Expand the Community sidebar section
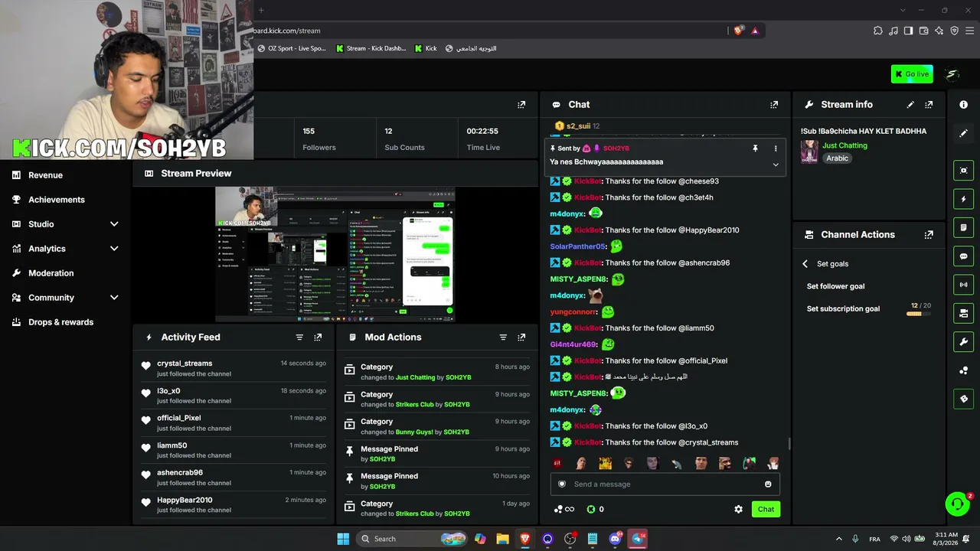The width and height of the screenshot is (980, 551). coord(114,298)
